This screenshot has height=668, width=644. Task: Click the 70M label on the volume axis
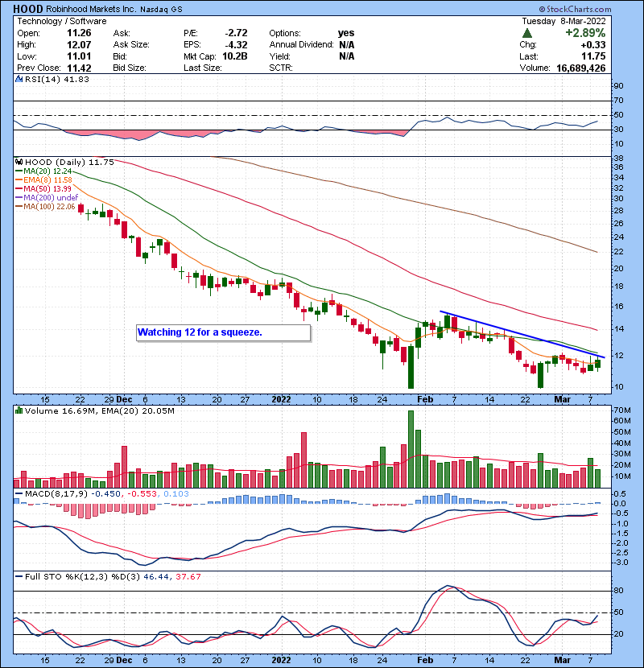pyautogui.click(x=621, y=410)
